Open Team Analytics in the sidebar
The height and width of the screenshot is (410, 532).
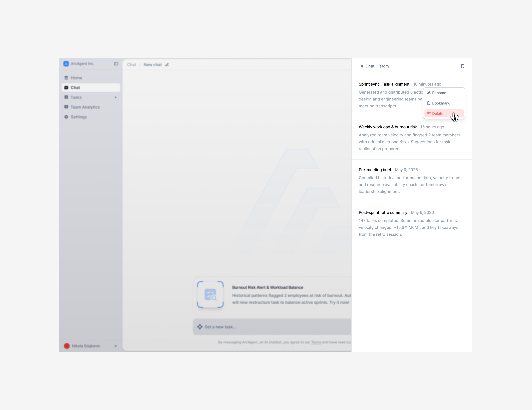click(x=91, y=107)
